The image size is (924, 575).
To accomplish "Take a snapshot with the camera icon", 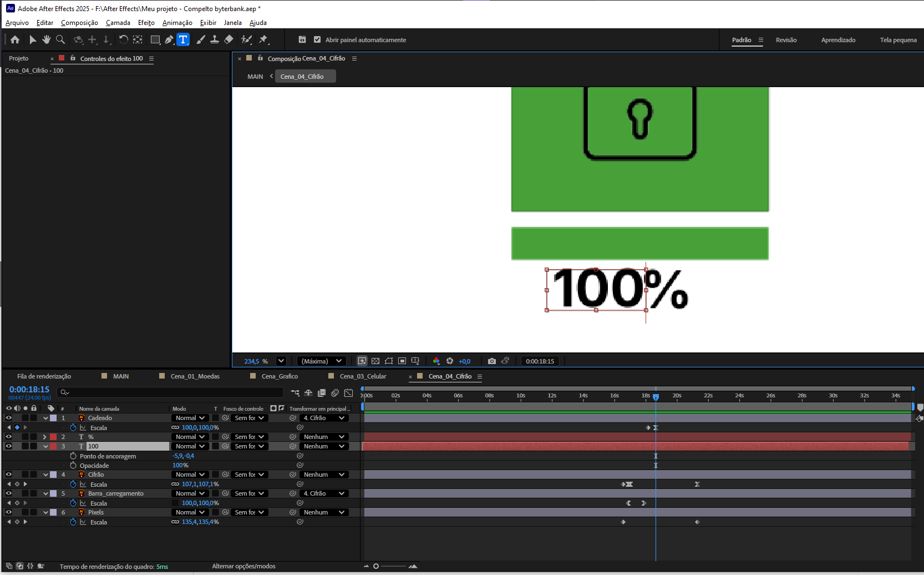I will point(491,361).
